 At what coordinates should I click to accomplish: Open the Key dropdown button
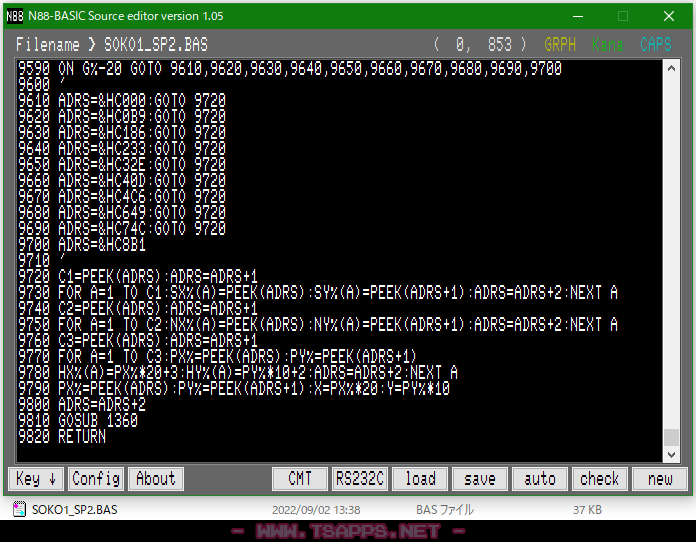point(36,479)
